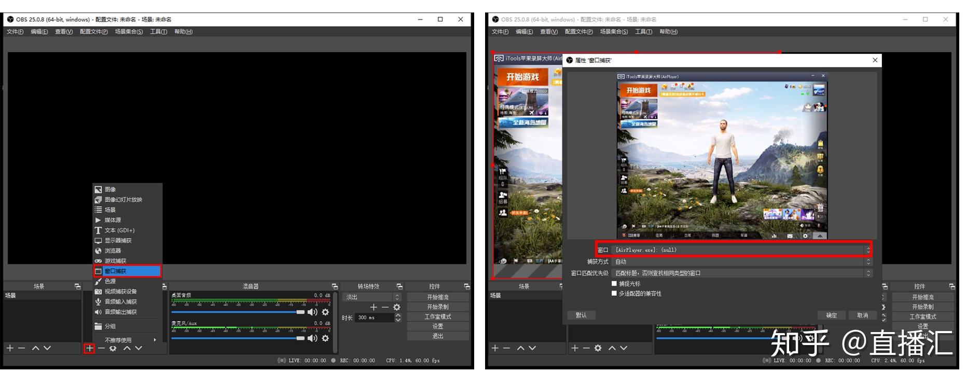Choose 音频输入捕获 from the add source menu
This screenshot has width=980, height=385.
(128, 301)
